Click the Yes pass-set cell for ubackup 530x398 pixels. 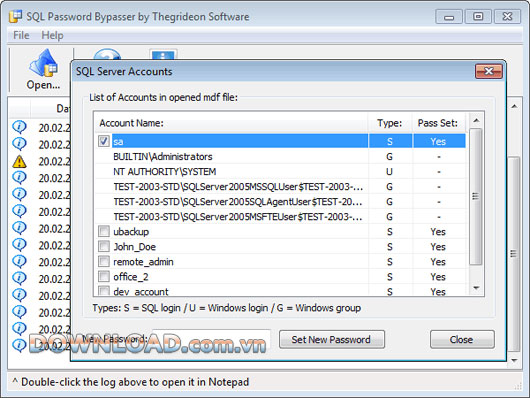point(438,232)
